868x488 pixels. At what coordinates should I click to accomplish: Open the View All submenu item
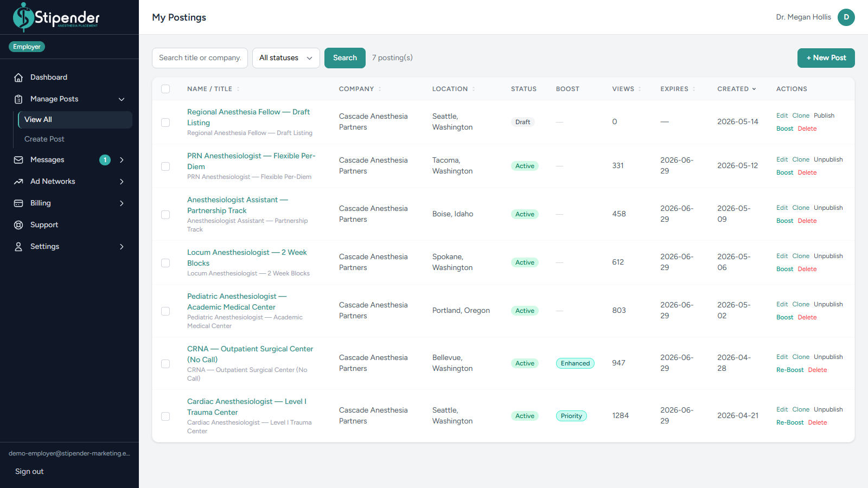75,120
